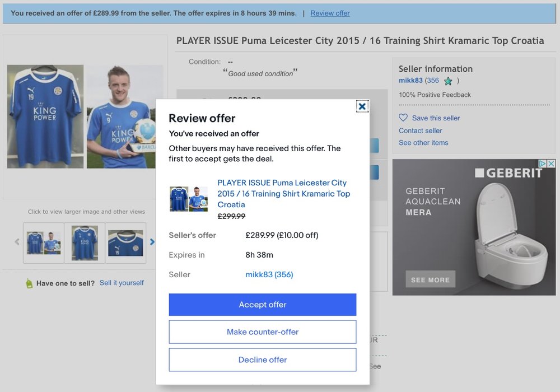The image size is (560, 392).
Task: Click Make counter-offer button
Action: click(x=263, y=332)
